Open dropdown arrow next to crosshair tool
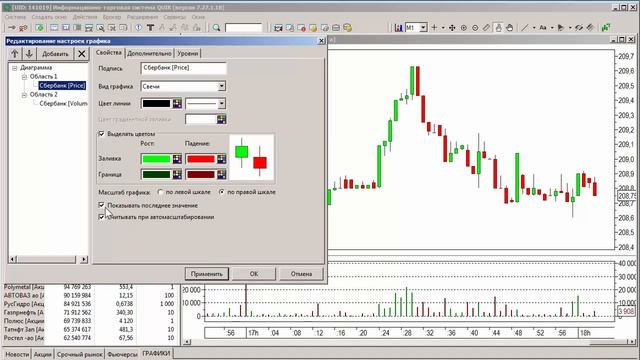 click(443, 27)
